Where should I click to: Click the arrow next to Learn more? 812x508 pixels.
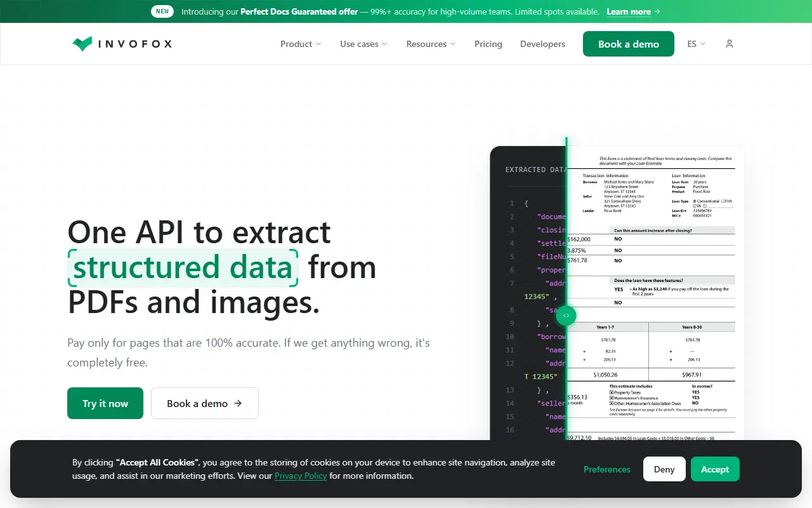pyautogui.click(x=657, y=11)
